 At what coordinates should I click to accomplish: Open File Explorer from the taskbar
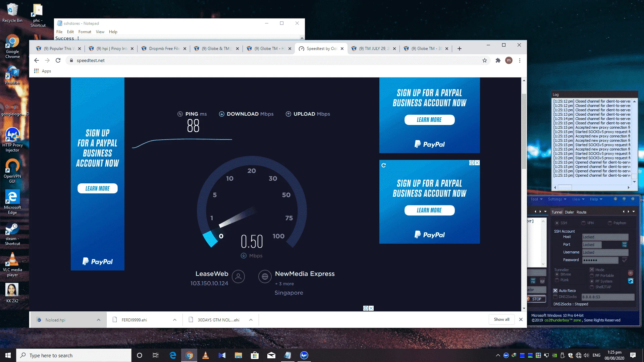pyautogui.click(x=238, y=355)
